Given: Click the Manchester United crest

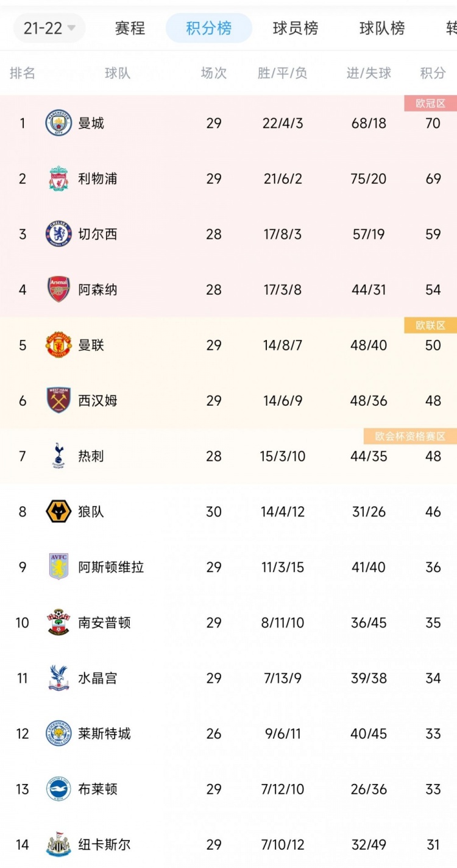Looking at the screenshot, I should click(58, 345).
